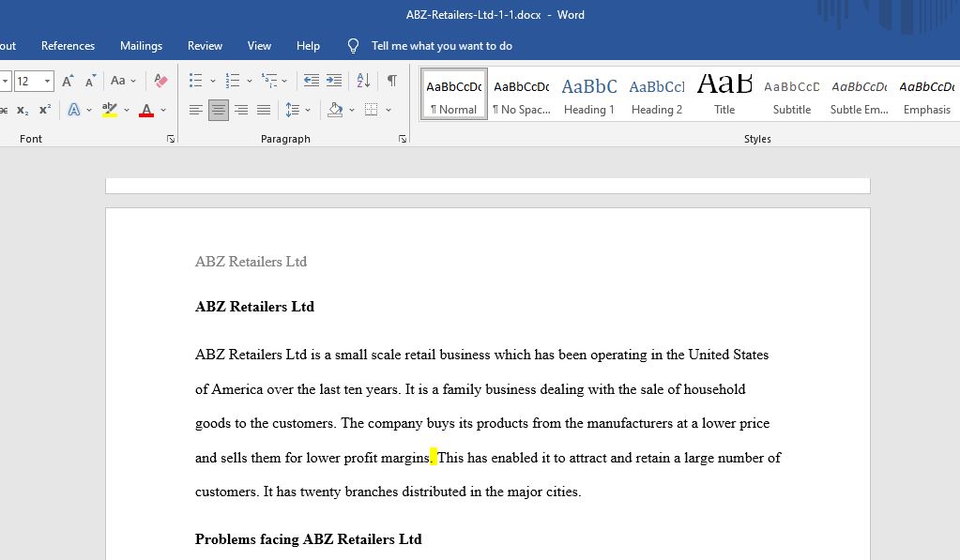This screenshot has width=960, height=560.
Task: Clear all formatting with the eraser icon
Action: point(161,80)
